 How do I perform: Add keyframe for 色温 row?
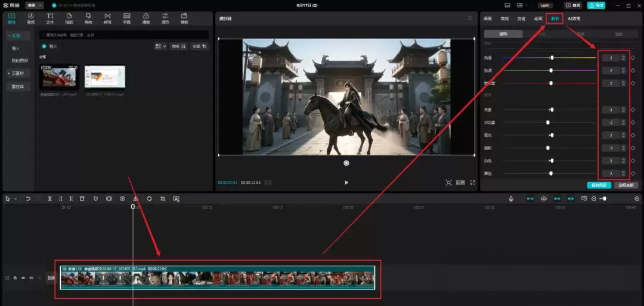[x=633, y=58]
